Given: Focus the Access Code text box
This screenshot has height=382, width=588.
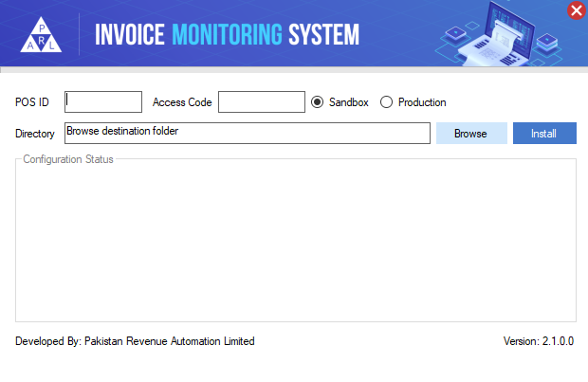Looking at the screenshot, I should tap(262, 101).
